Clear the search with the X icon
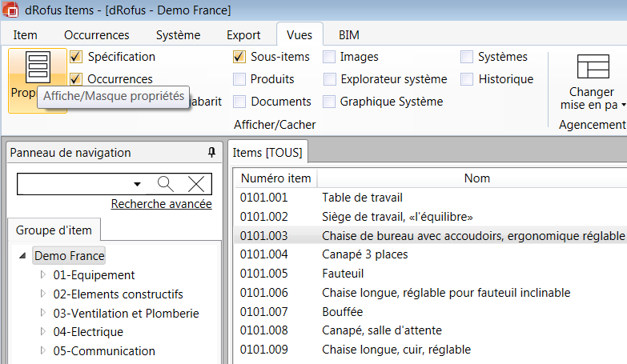This screenshot has height=364, width=627. point(196,184)
